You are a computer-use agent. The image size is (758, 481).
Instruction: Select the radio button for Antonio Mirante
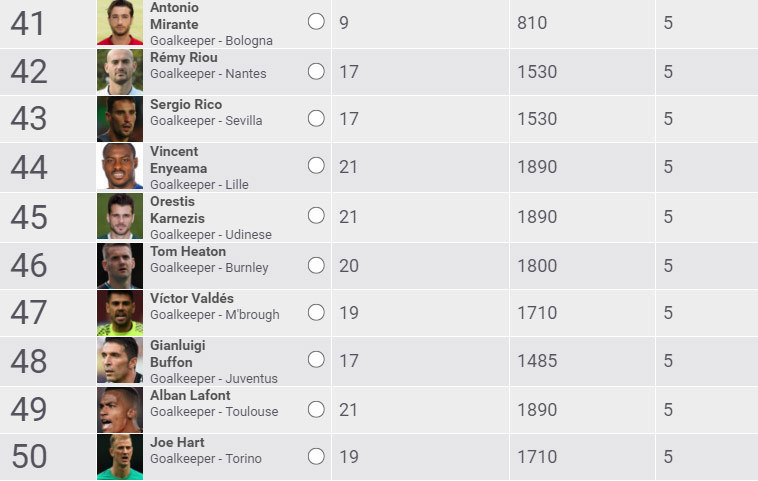pos(316,21)
